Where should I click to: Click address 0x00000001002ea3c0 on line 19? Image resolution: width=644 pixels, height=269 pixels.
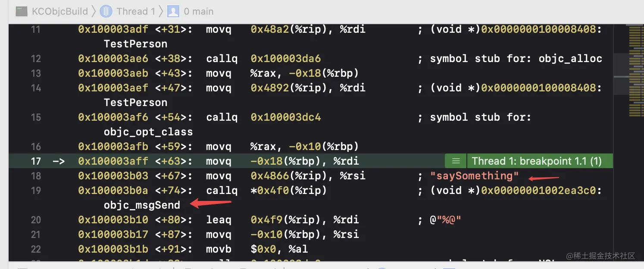pyautogui.click(x=538, y=191)
